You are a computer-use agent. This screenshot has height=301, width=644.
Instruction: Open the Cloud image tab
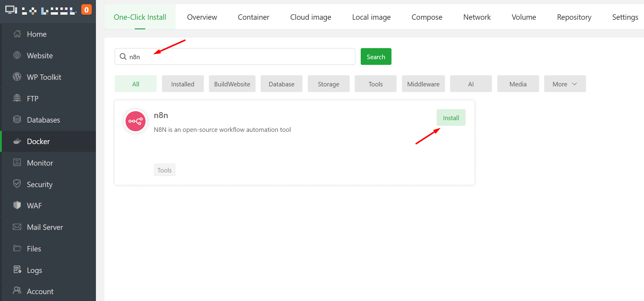click(310, 17)
